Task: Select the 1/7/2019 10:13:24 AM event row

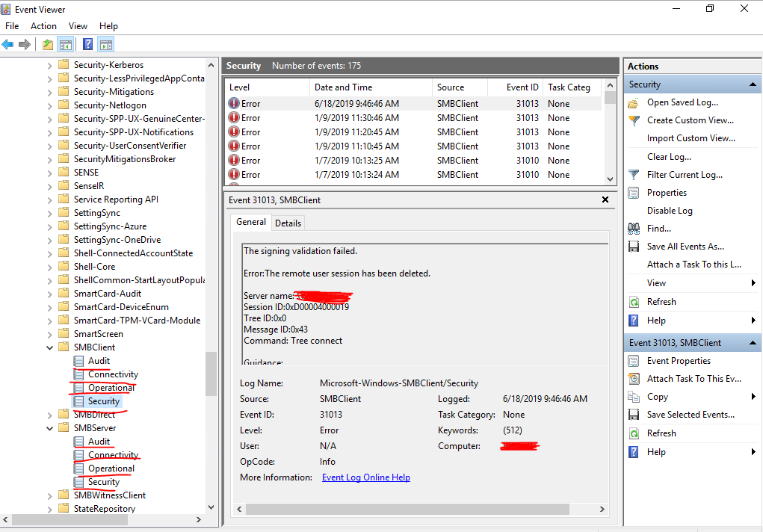Action: pyautogui.click(x=413, y=175)
